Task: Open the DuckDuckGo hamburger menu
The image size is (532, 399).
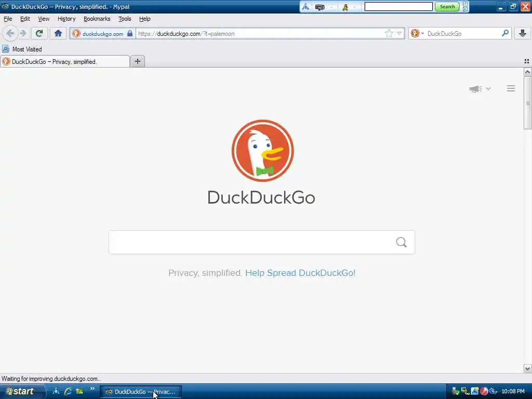Action: [x=511, y=88]
